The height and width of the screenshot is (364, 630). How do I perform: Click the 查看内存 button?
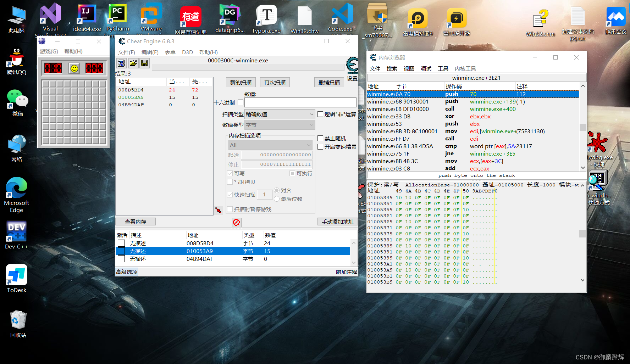click(136, 222)
